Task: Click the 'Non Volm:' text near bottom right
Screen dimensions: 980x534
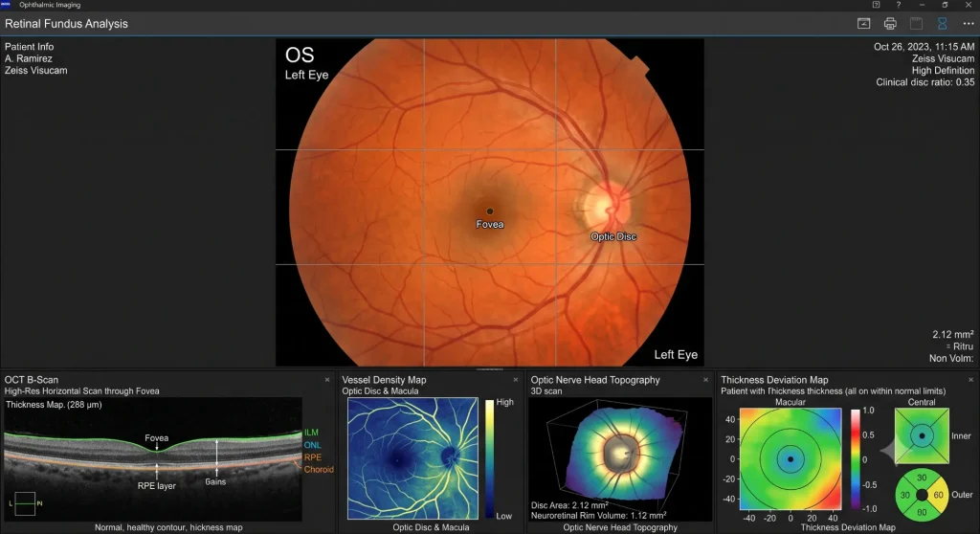Action: point(951,358)
